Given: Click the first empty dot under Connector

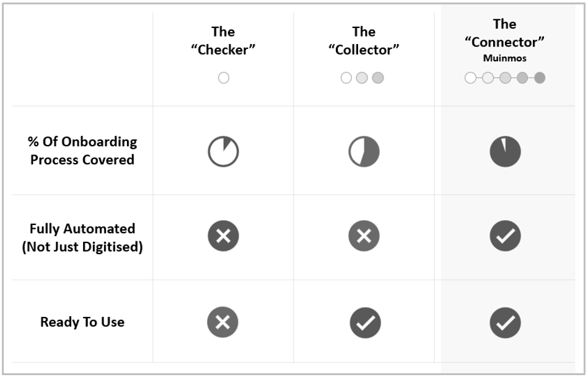Looking at the screenshot, I should pyautogui.click(x=470, y=78).
